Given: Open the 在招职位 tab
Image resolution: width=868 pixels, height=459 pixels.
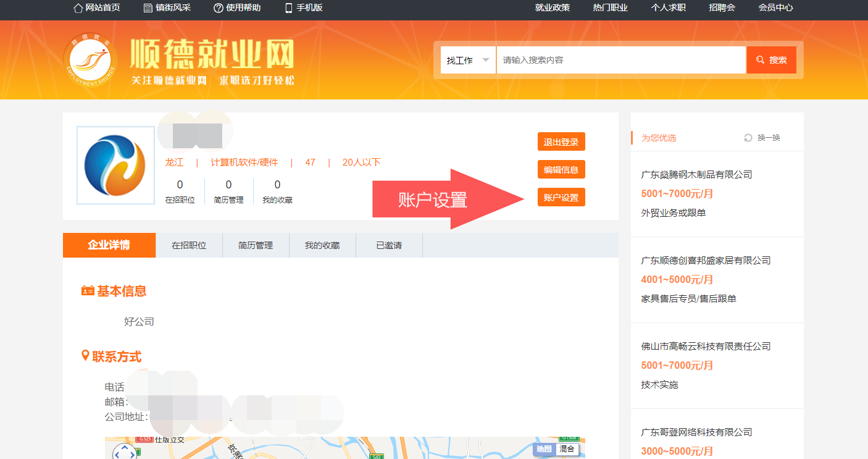Looking at the screenshot, I should tap(189, 245).
